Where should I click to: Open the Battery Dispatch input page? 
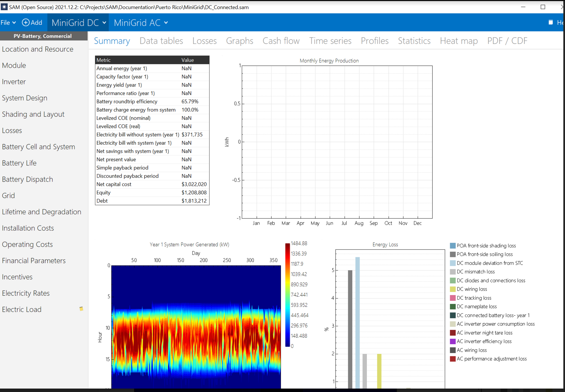tap(27, 179)
